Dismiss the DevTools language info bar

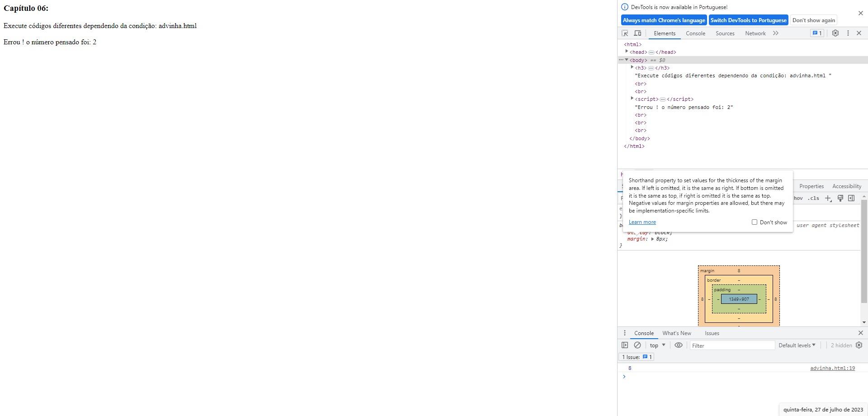[861, 14]
